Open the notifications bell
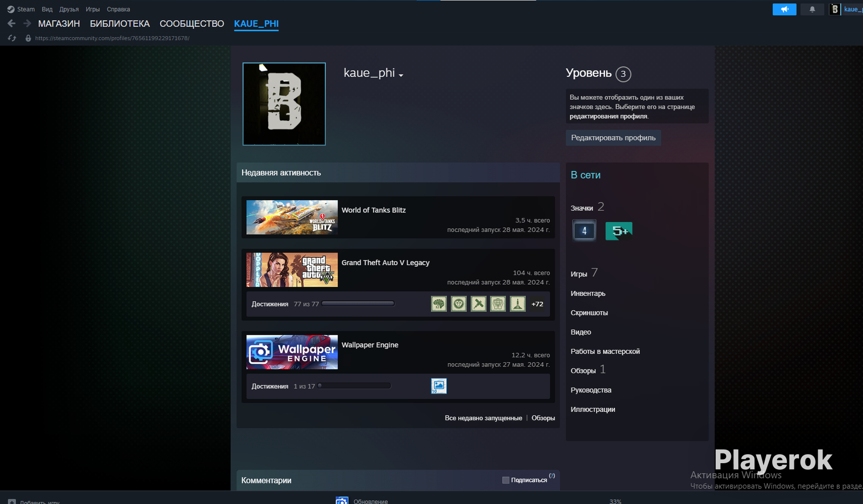This screenshot has width=863, height=504. (x=812, y=9)
